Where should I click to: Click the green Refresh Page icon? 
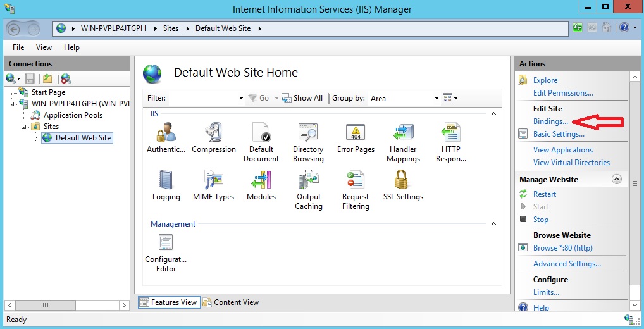click(578, 28)
